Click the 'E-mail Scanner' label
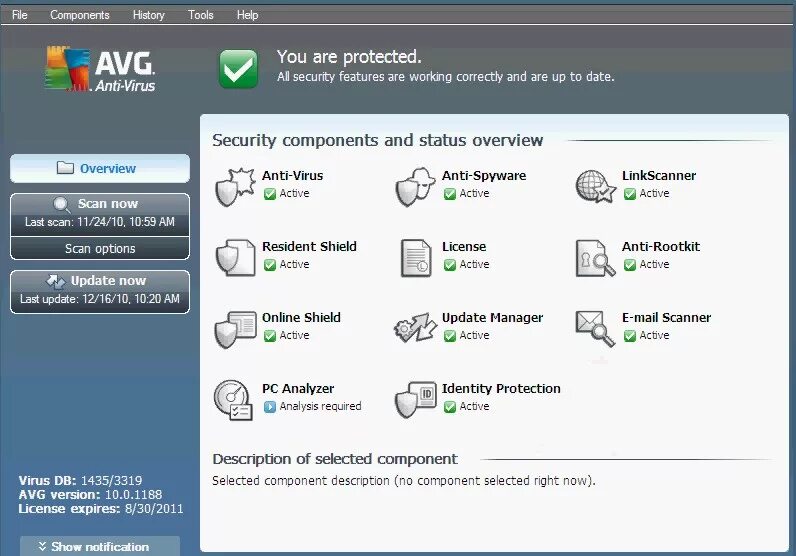This screenshot has width=796, height=556. point(667,317)
